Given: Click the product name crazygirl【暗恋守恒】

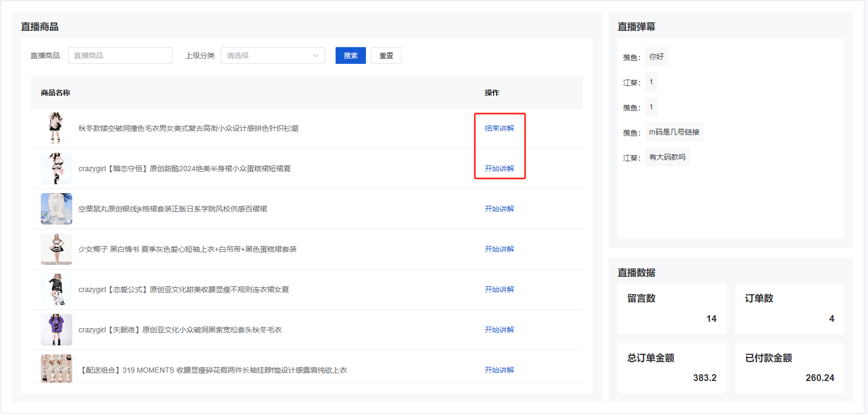Looking at the screenshot, I should pyautogui.click(x=185, y=169).
